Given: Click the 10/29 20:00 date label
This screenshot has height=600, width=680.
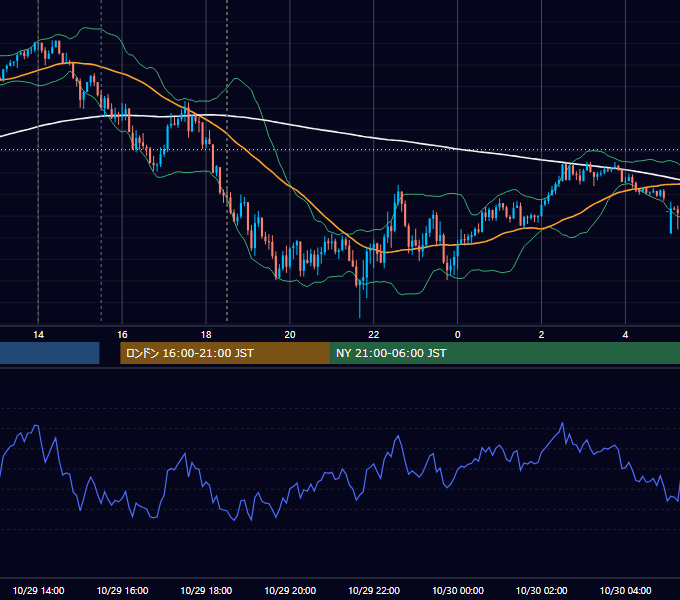Looking at the screenshot, I should click(x=290, y=590).
